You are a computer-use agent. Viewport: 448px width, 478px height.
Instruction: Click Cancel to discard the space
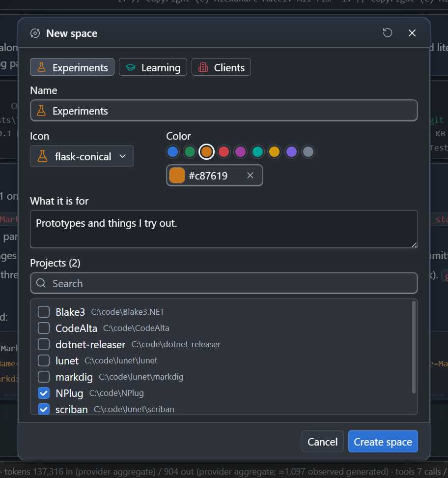pyautogui.click(x=323, y=442)
